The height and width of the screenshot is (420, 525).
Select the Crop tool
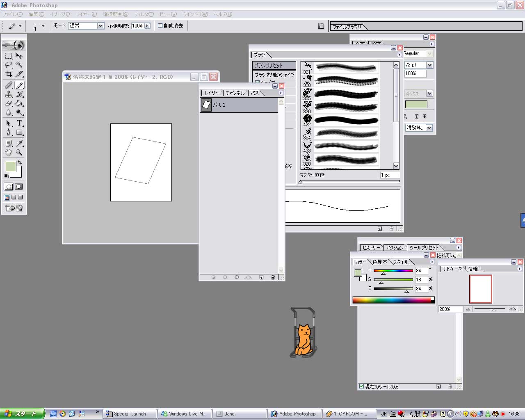[9, 74]
